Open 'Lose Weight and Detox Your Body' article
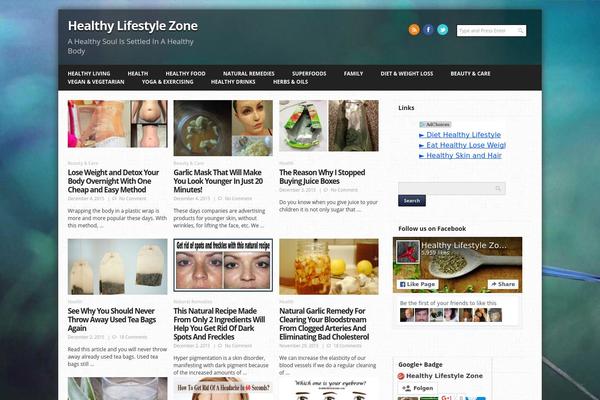The image size is (600, 400). (113, 181)
